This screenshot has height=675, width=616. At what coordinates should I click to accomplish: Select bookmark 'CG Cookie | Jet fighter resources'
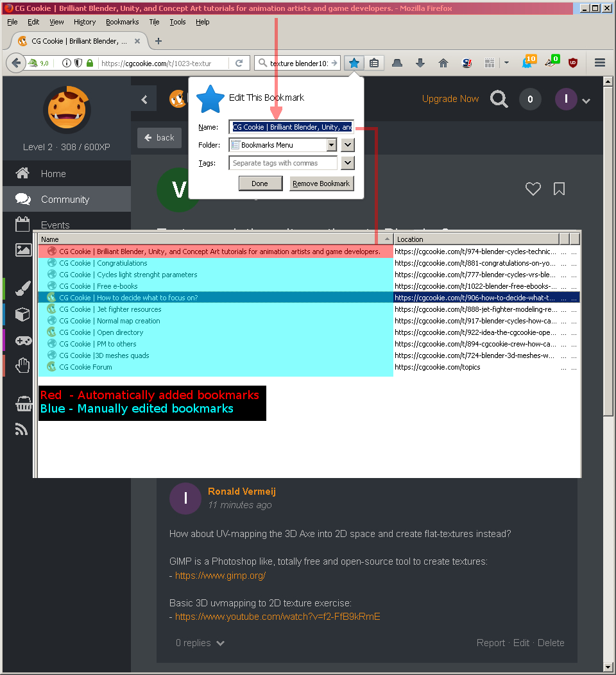coord(216,309)
